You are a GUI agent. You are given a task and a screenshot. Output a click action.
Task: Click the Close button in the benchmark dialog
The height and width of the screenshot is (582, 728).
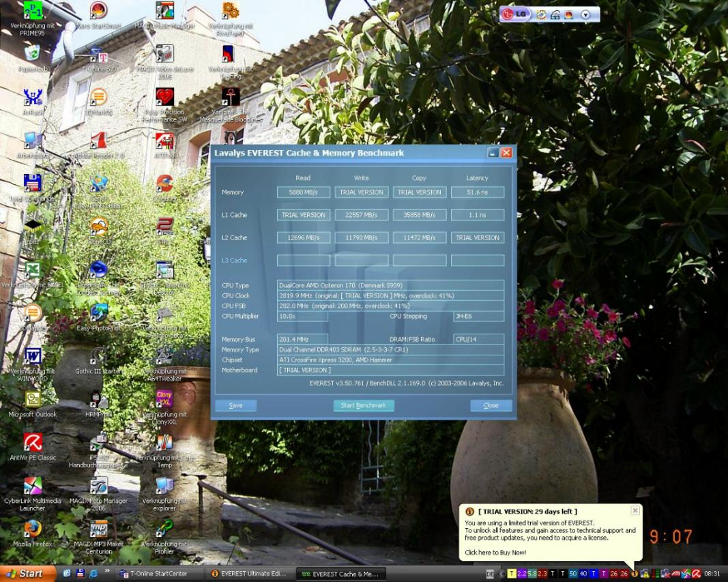coord(491,405)
